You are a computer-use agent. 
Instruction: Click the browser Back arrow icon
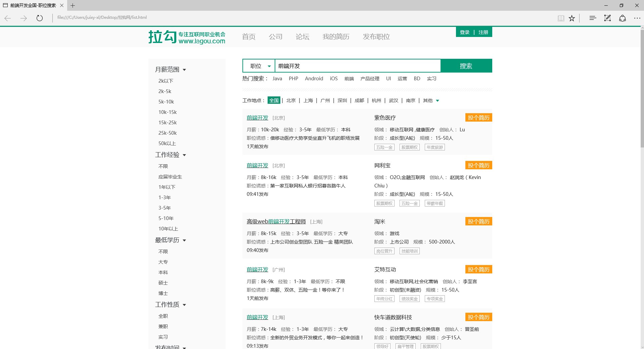coord(8,18)
